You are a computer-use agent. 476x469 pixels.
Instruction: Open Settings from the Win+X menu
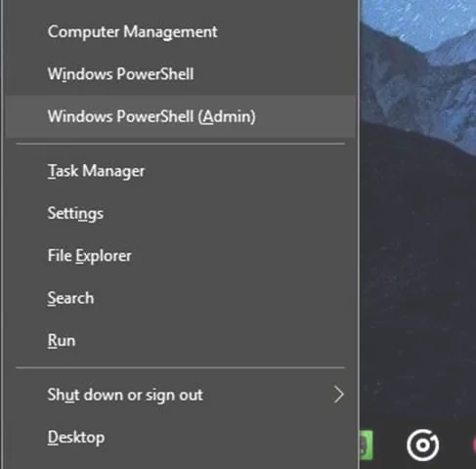point(181,213)
